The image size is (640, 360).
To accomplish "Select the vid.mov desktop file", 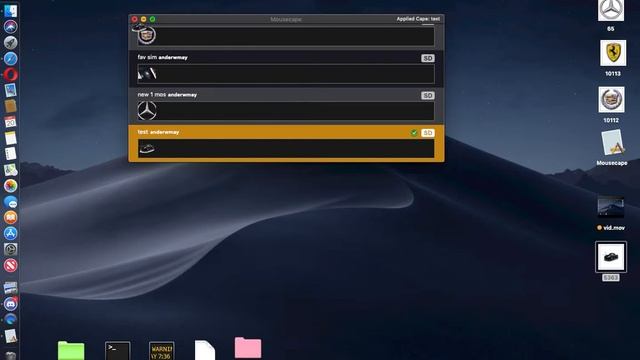I will [x=611, y=208].
